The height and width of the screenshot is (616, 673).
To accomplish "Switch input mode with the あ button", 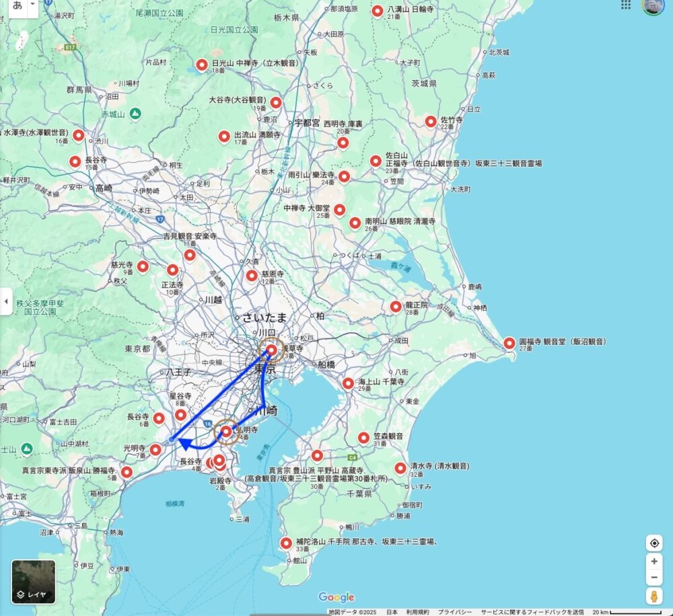I will [17, 5].
